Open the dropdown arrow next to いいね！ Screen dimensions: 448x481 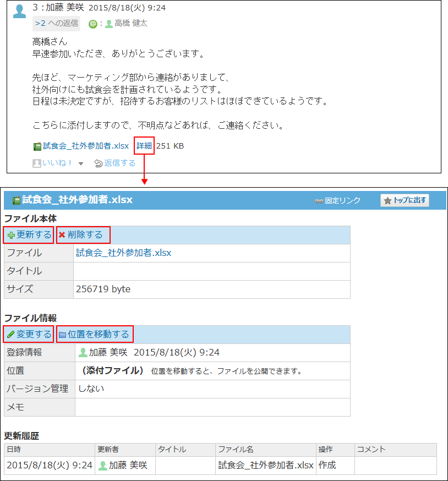81,163
